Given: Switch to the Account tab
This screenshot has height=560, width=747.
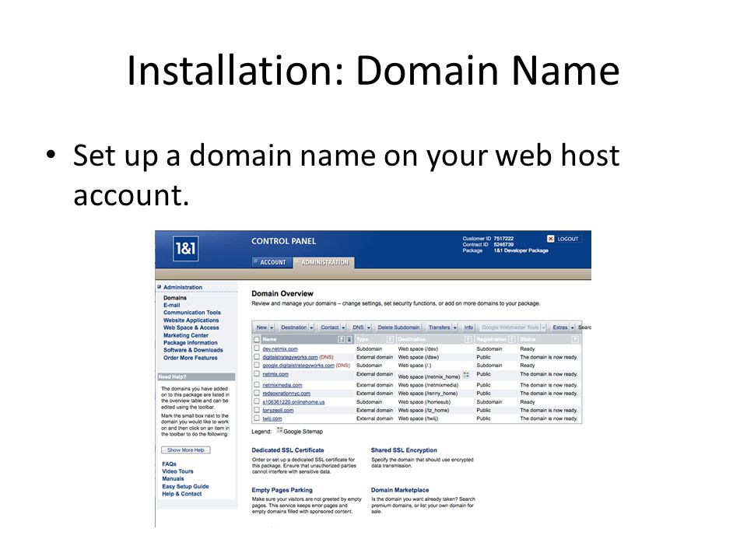Looking at the screenshot, I should [272, 262].
